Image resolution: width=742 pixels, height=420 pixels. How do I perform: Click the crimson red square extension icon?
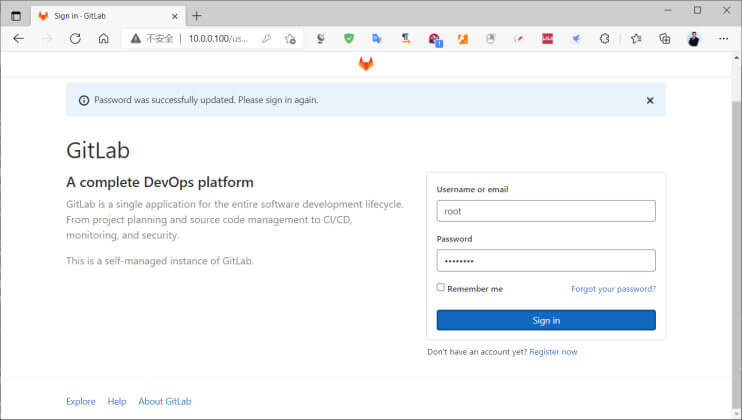(x=548, y=39)
